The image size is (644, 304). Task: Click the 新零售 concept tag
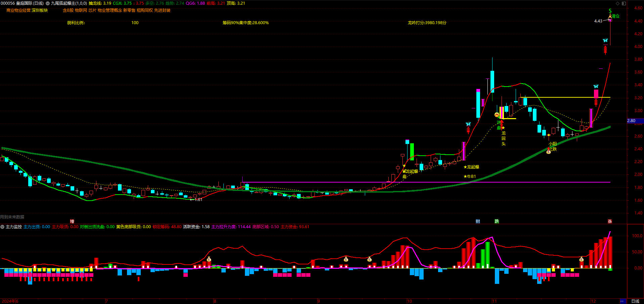tap(129, 10)
